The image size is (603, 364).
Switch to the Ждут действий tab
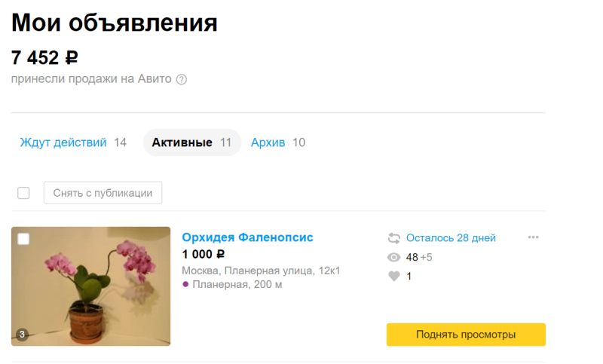point(73,142)
